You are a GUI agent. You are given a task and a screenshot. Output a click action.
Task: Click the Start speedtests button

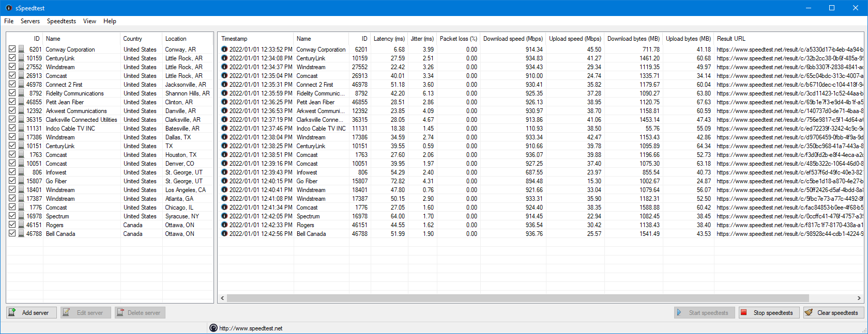705,313
